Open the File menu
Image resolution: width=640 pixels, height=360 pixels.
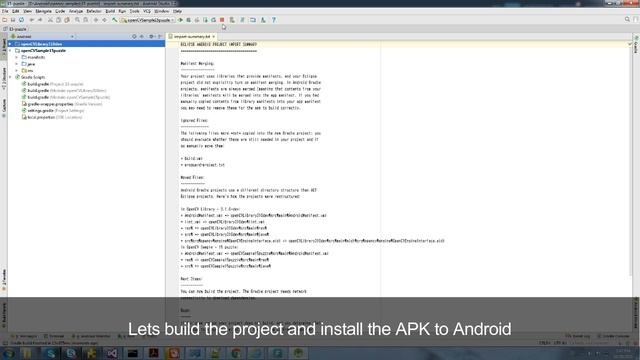coord(5,11)
